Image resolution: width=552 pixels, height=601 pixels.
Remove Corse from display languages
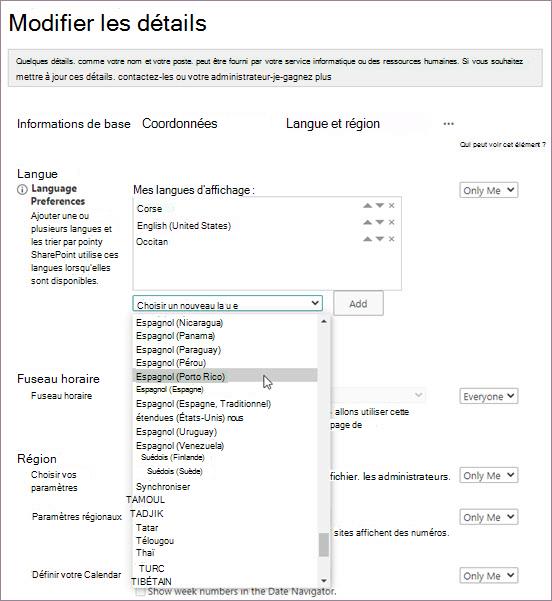391,206
